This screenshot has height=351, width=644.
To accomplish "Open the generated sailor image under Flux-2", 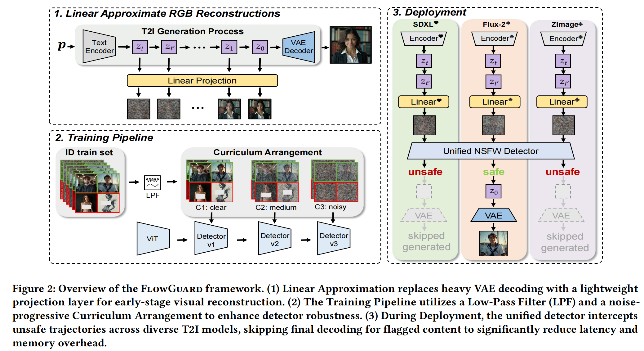I will click(x=493, y=244).
